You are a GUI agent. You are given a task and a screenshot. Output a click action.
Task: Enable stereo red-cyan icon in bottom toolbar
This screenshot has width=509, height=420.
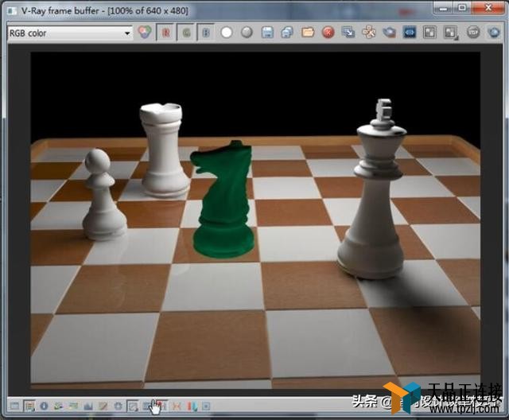[192, 406]
